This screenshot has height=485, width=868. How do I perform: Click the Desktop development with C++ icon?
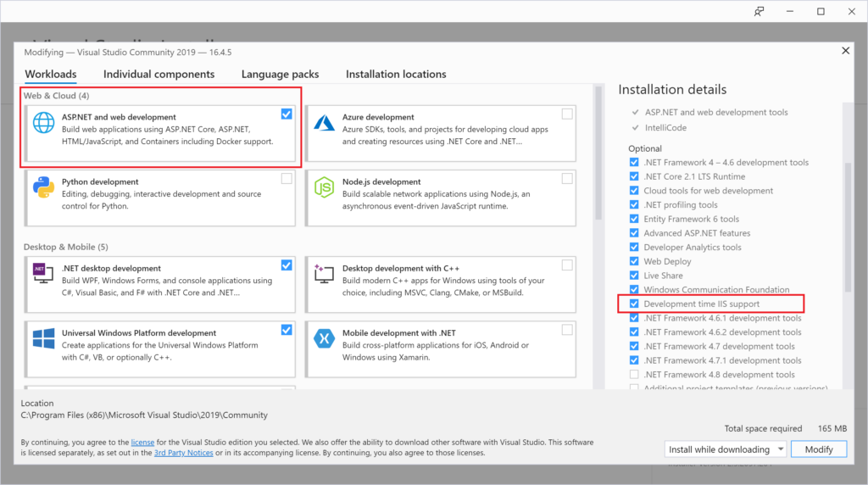325,274
